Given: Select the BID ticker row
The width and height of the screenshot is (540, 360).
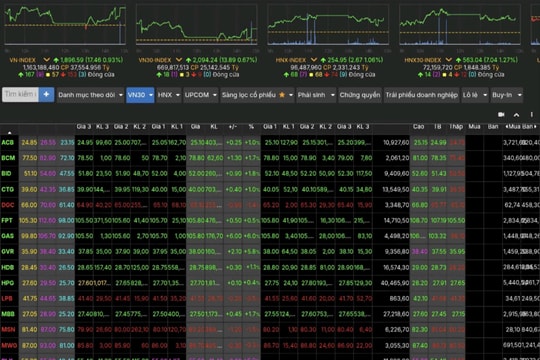Looking at the screenshot, I should click(x=7, y=174).
